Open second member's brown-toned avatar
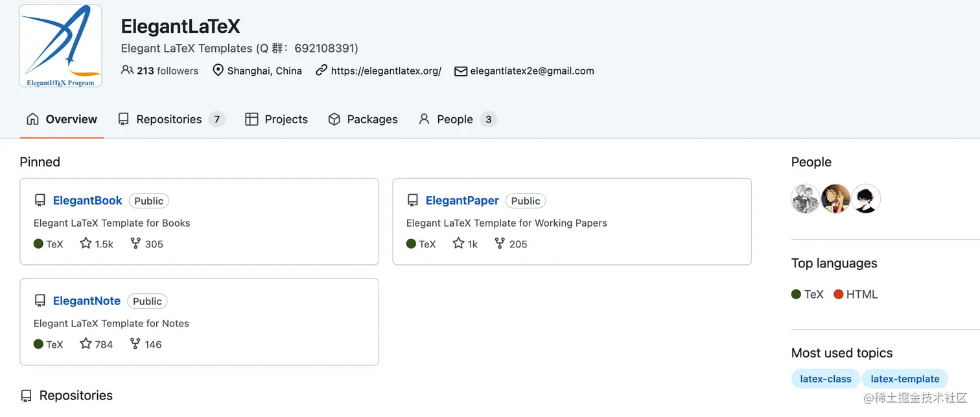 click(836, 199)
